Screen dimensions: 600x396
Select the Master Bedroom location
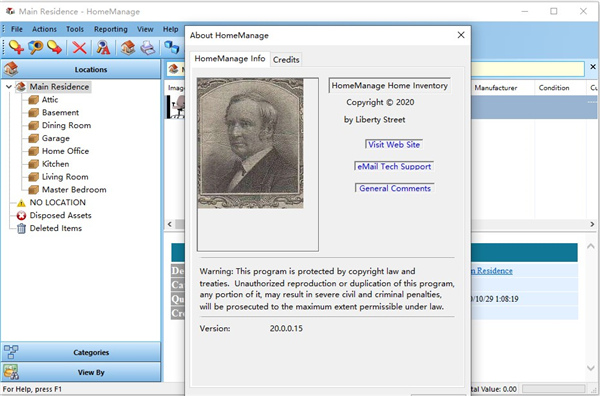coord(74,190)
